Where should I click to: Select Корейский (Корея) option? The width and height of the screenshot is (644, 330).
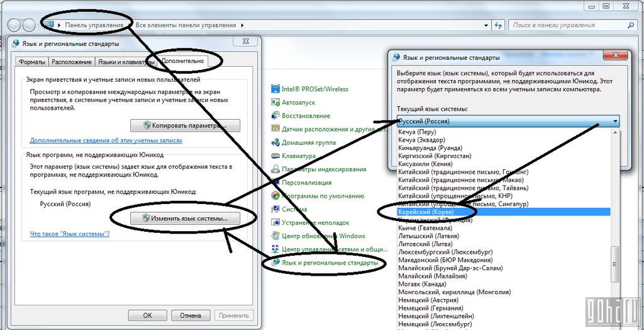pos(504,212)
